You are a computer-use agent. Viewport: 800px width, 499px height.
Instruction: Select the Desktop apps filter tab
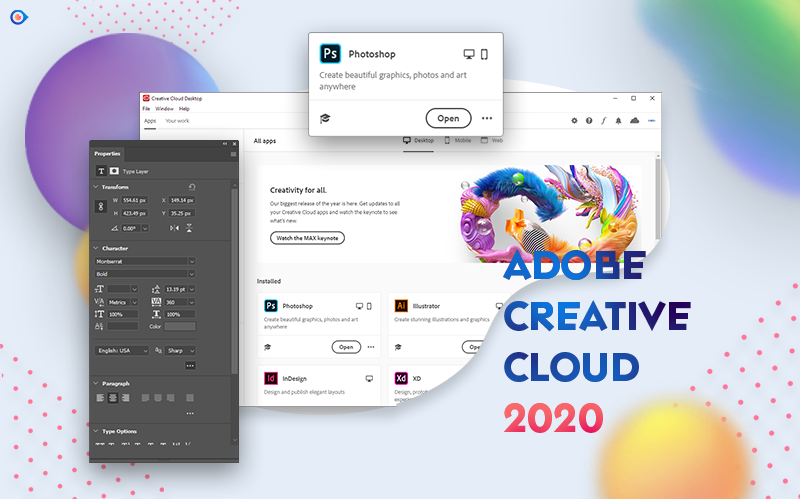[418, 140]
